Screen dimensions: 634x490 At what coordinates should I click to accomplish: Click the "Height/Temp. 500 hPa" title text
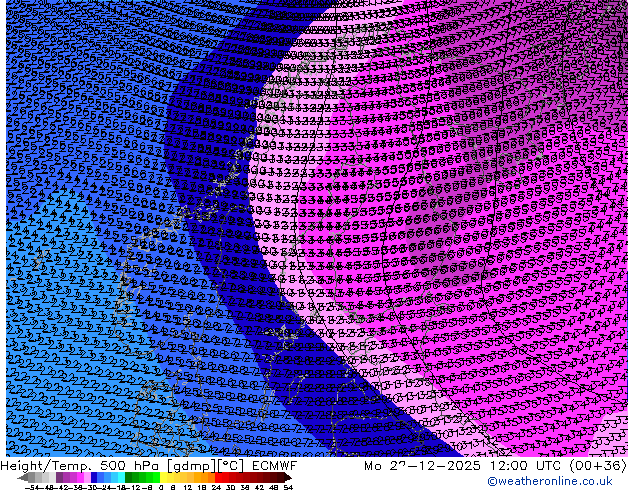[x=80, y=466]
